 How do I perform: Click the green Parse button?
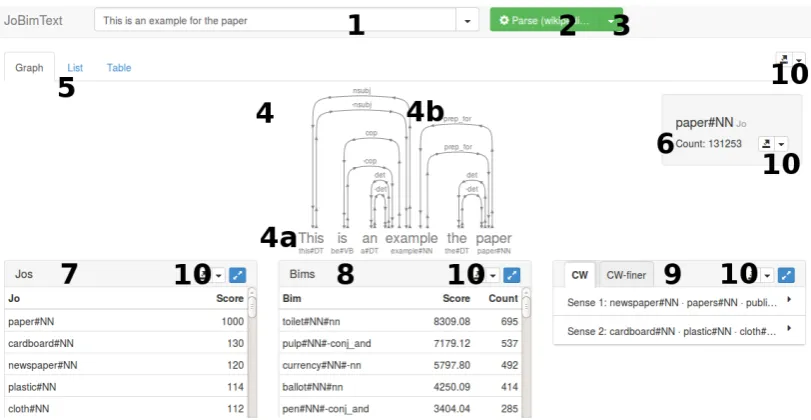(x=545, y=21)
